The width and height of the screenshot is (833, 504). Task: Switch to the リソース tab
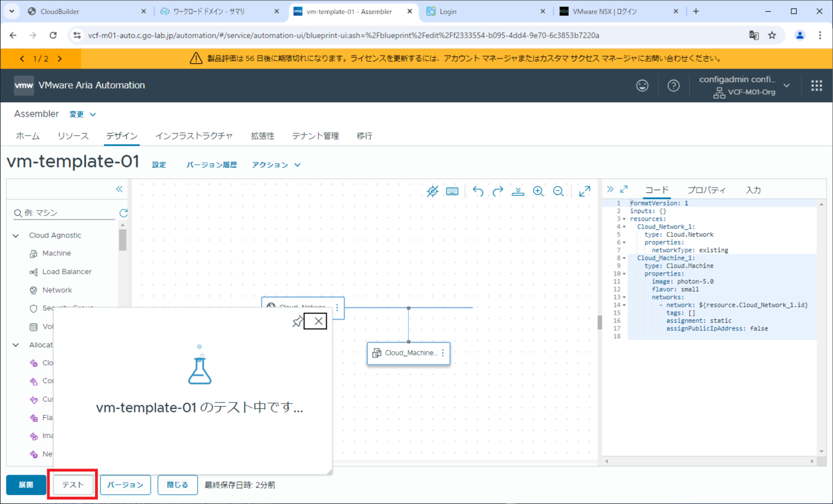tap(73, 136)
